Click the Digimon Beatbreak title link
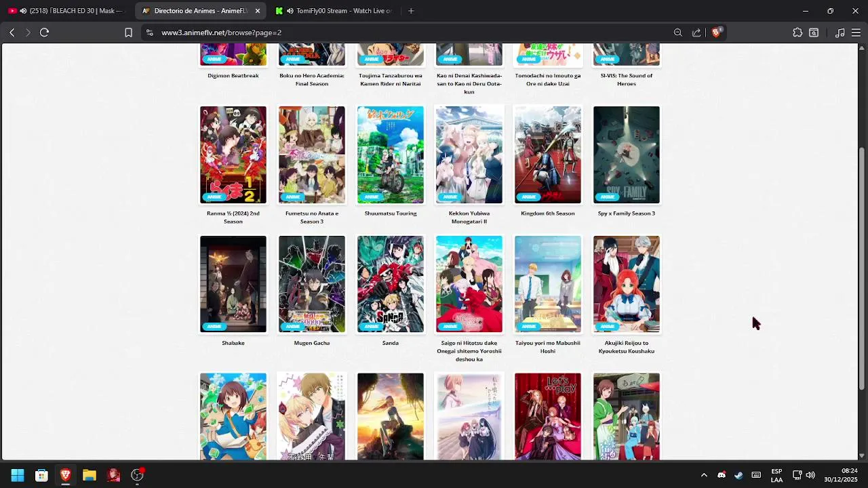This screenshot has height=488, width=868. (233, 76)
